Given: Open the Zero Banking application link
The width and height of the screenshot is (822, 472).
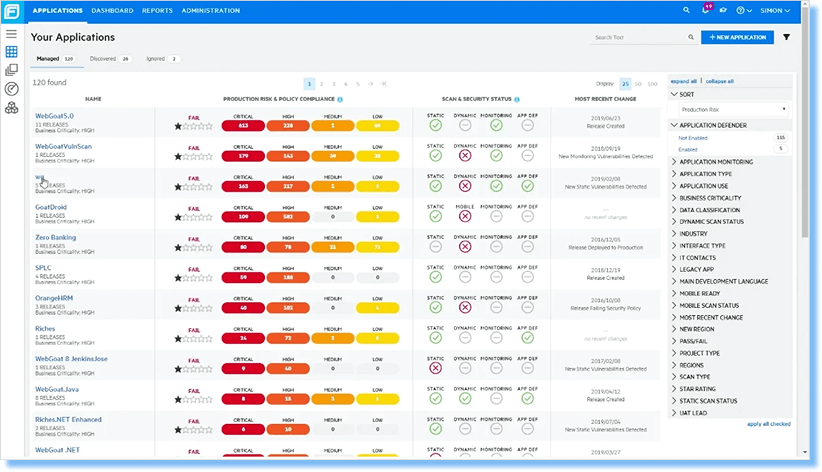Looking at the screenshot, I should click(x=56, y=238).
